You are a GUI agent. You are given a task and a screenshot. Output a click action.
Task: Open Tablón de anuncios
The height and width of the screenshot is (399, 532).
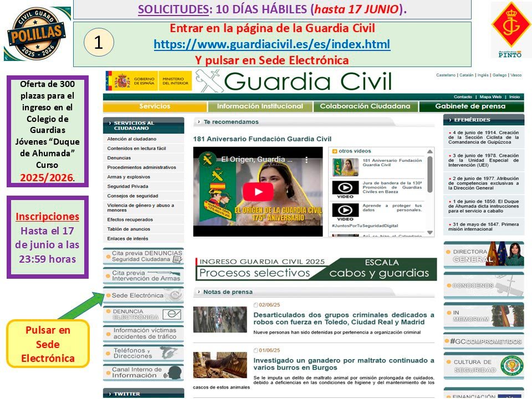point(144,229)
